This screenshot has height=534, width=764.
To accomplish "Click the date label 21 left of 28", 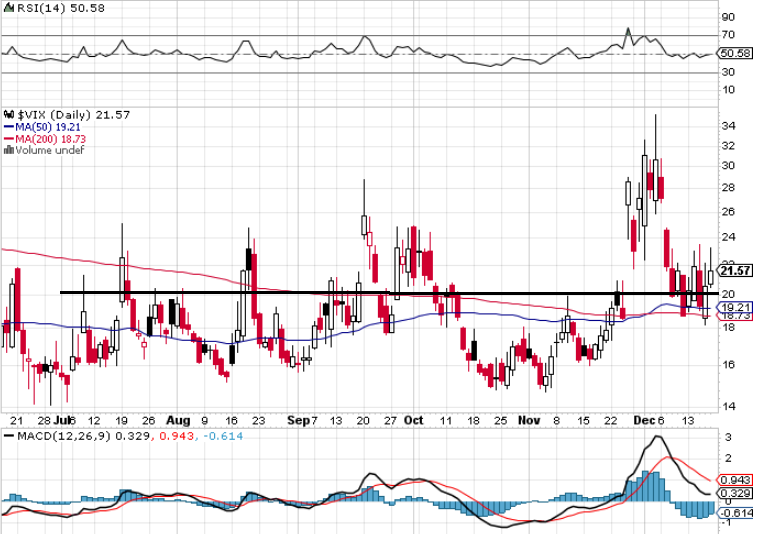I will pyautogui.click(x=17, y=420).
